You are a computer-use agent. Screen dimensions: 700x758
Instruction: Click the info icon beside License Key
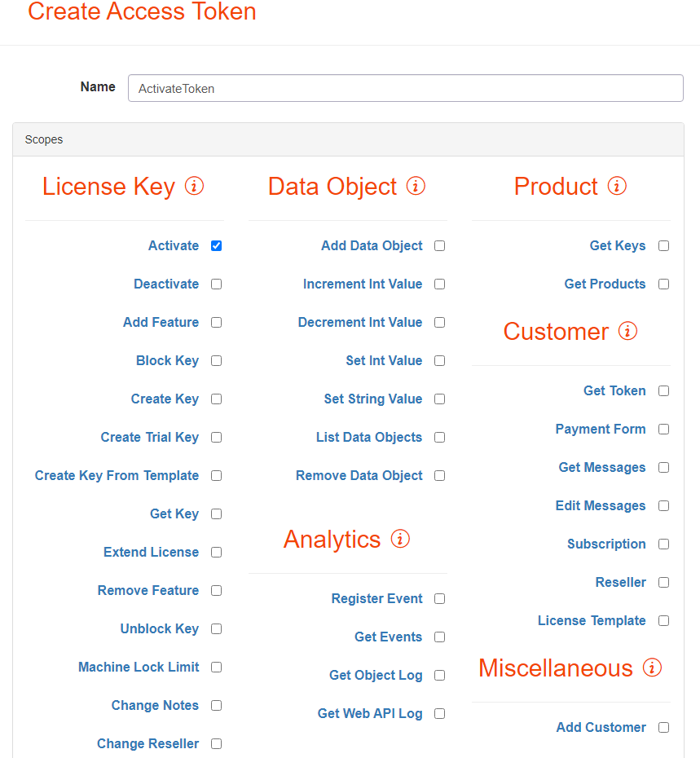[194, 186]
